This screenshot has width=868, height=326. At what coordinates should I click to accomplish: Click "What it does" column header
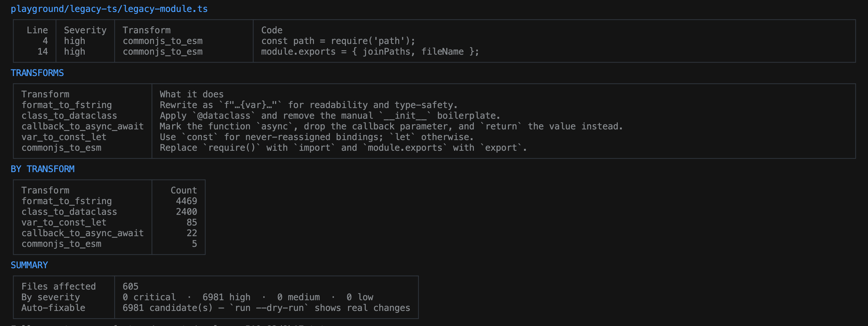192,95
